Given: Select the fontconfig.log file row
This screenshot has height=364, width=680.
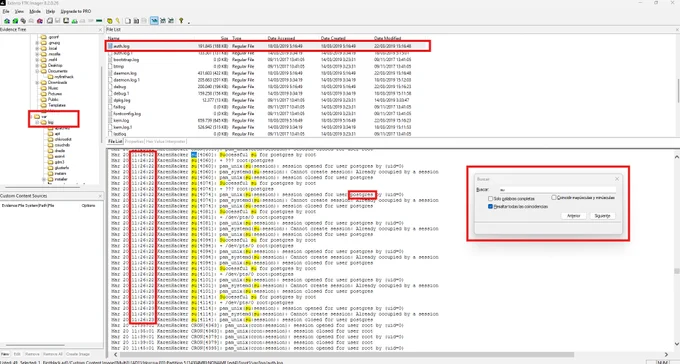Looking at the screenshot, I should point(259,114).
